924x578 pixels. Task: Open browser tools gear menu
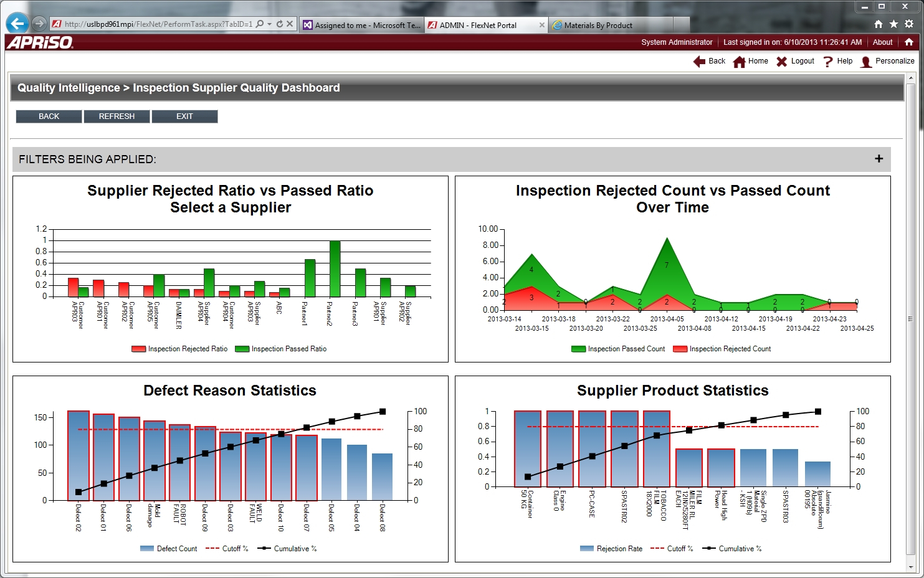[909, 24]
